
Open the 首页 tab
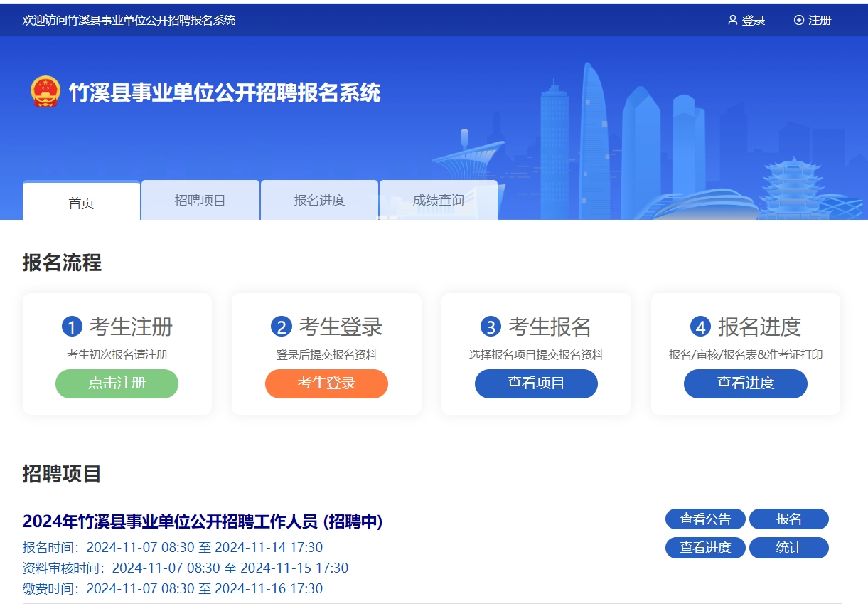(x=81, y=203)
